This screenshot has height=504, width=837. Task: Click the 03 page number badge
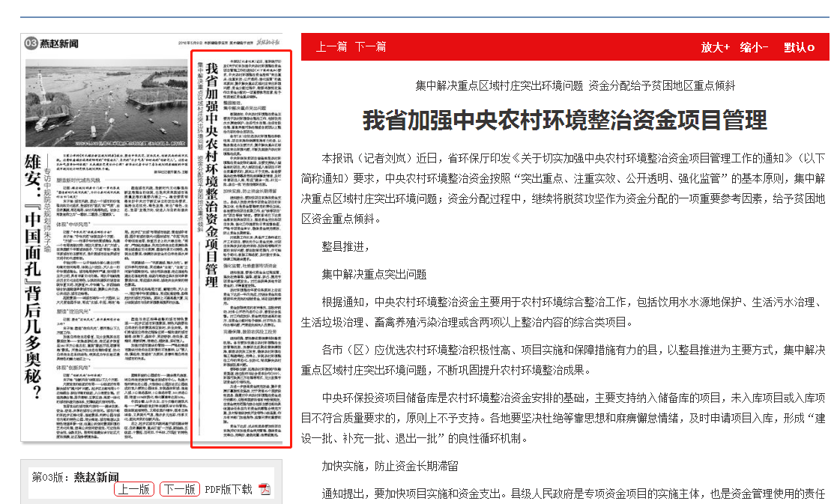(31, 43)
